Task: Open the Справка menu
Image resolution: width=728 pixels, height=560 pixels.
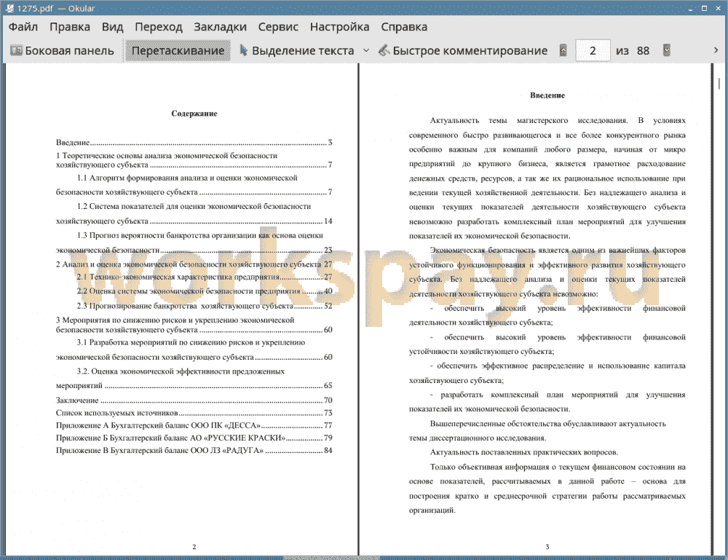Action: [404, 27]
